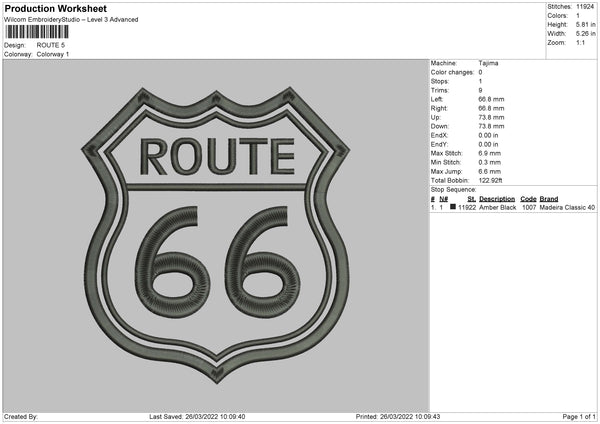Click the Min Stitch value '0.3 mm'

(489, 163)
